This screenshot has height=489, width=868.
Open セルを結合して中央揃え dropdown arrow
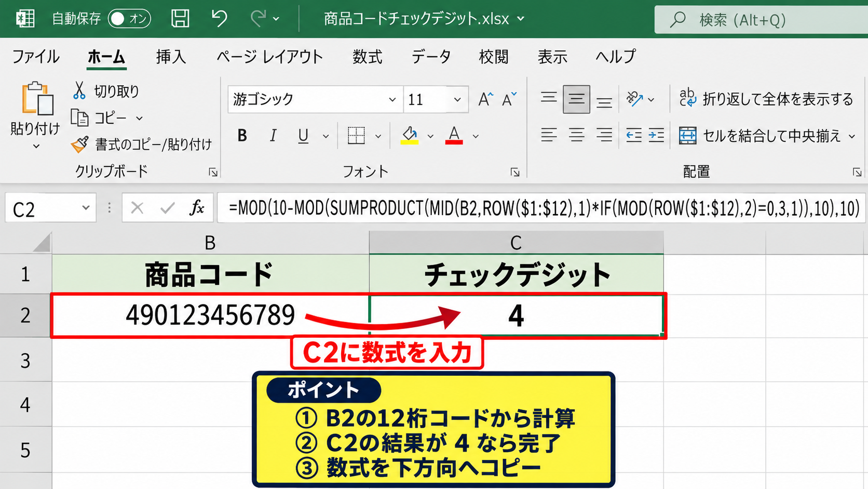point(852,136)
